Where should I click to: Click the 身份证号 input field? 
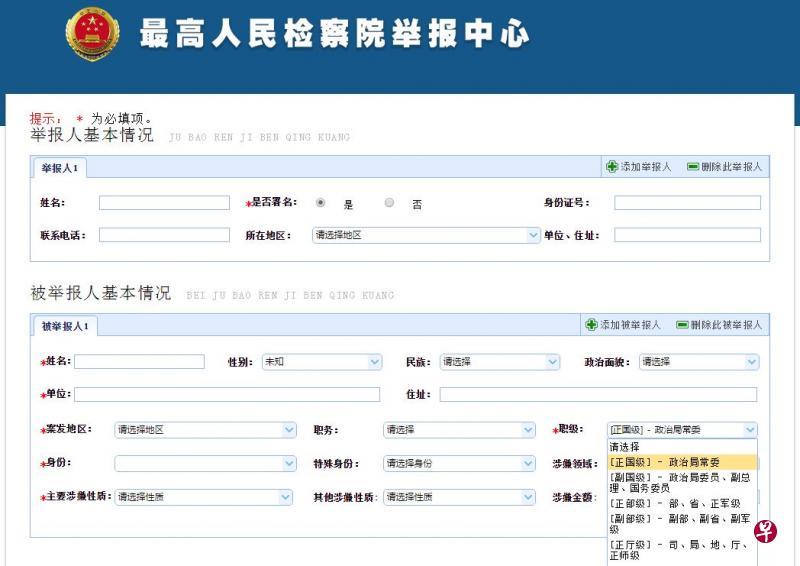click(687, 203)
